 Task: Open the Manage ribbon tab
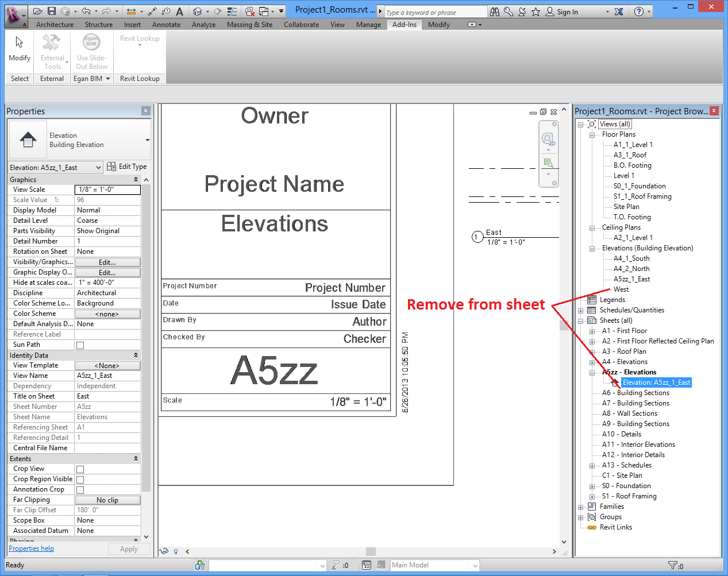pos(368,25)
